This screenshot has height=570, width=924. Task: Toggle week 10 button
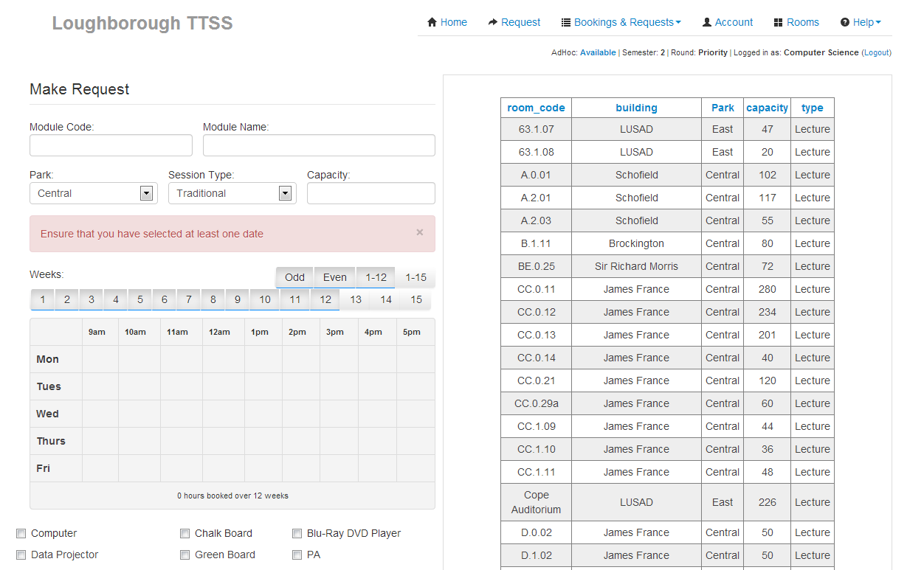pyautogui.click(x=265, y=299)
